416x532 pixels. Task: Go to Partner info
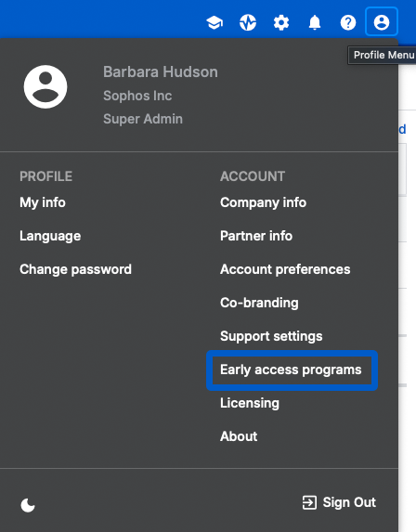coord(256,236)
